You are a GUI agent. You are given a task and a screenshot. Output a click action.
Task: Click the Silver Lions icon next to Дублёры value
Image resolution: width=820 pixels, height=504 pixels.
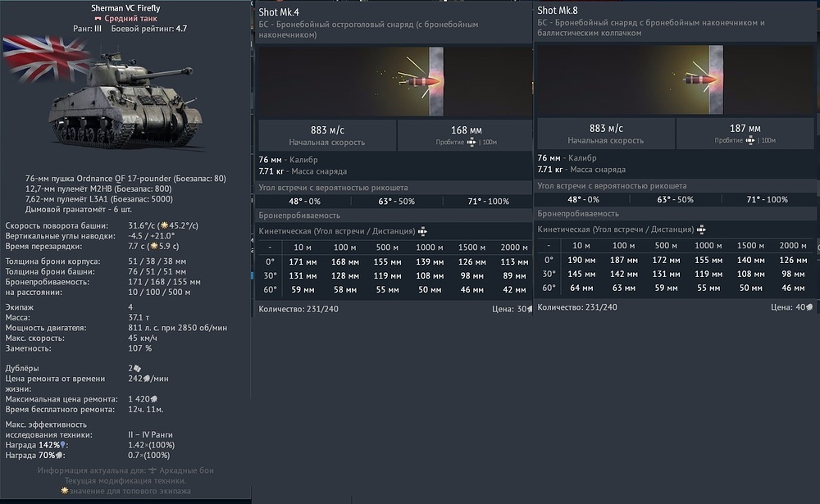click(x=136, y=369)
